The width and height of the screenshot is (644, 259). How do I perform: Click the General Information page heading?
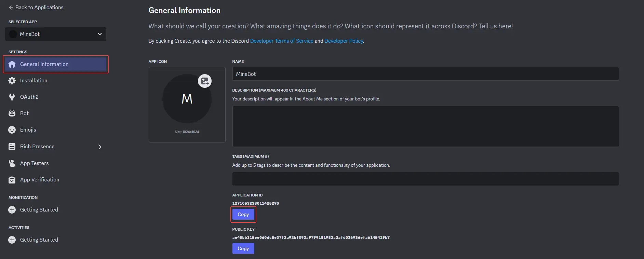click(184, 11)
